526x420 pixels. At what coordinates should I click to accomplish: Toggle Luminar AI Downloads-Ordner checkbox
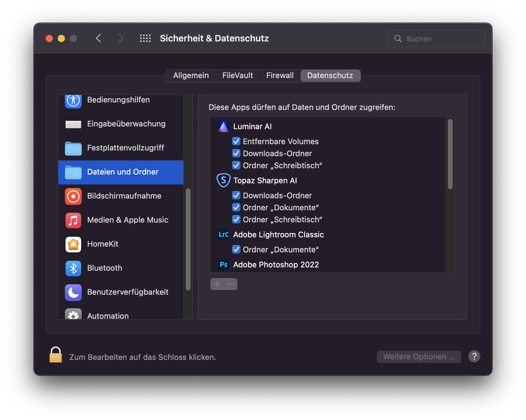point(236,153)
